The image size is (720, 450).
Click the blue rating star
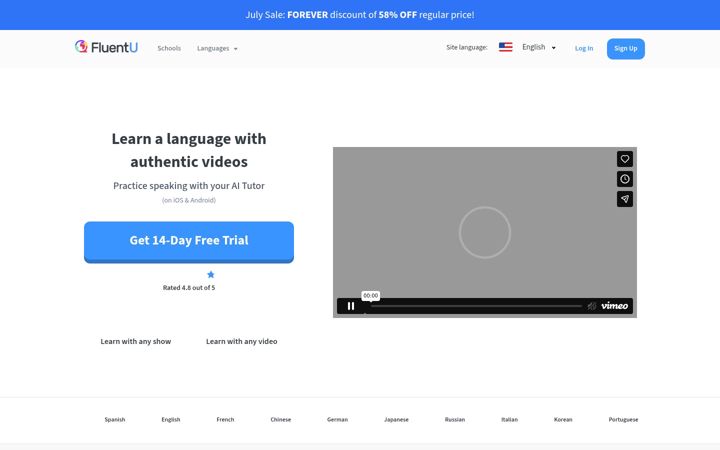(211, 275)
